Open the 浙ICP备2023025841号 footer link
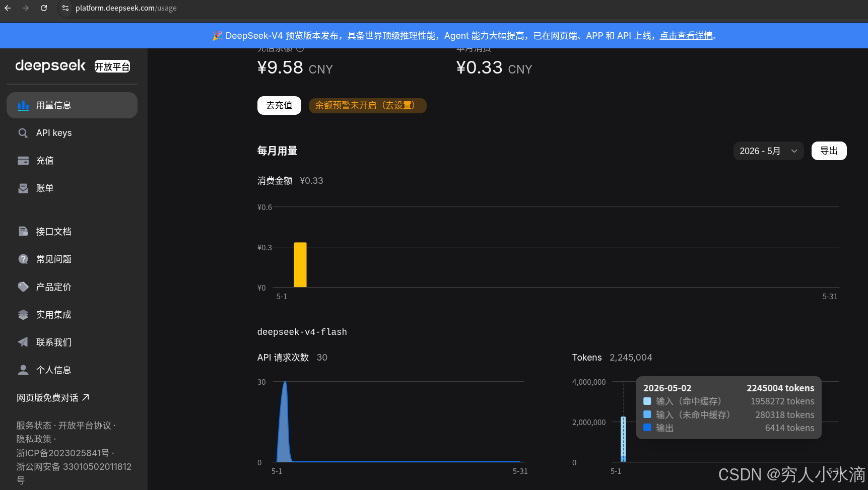868x490 pixels. tap(62, 453)
